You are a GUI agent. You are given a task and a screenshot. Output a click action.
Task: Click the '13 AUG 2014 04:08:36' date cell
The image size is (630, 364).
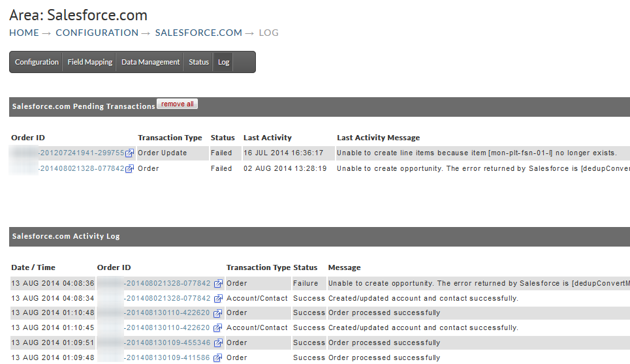pos(53,283)
